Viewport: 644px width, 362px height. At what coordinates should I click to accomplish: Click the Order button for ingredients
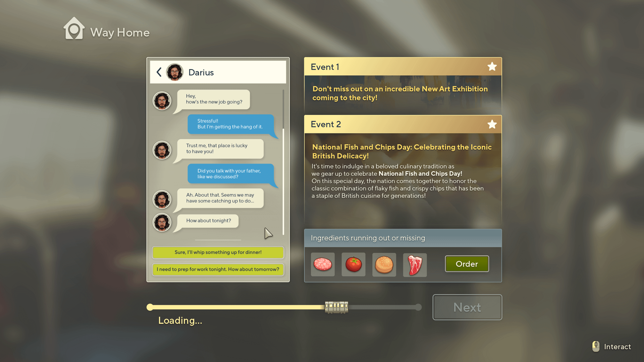pos(467,264)
